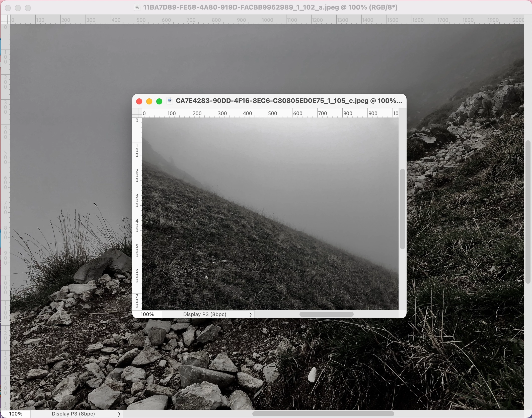Click zoom percentage field in back window
Image resolution: width=532 pixels, height=418 pixels.
16,414
